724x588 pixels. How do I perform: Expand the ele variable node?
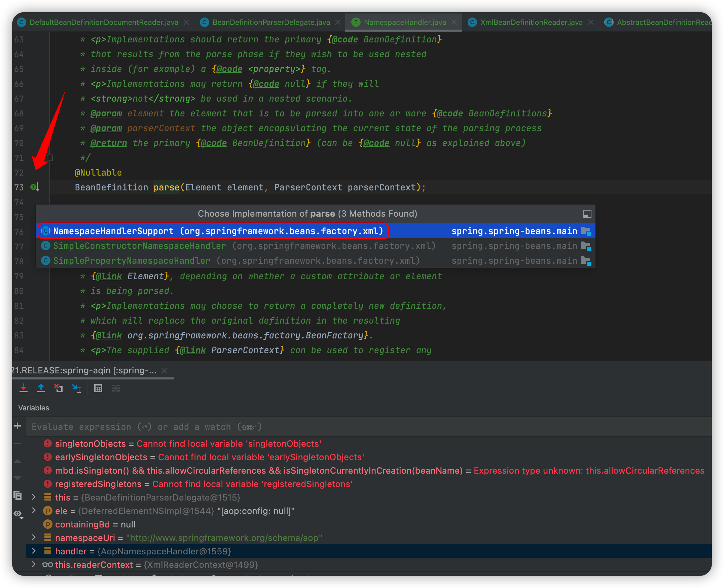34,510
